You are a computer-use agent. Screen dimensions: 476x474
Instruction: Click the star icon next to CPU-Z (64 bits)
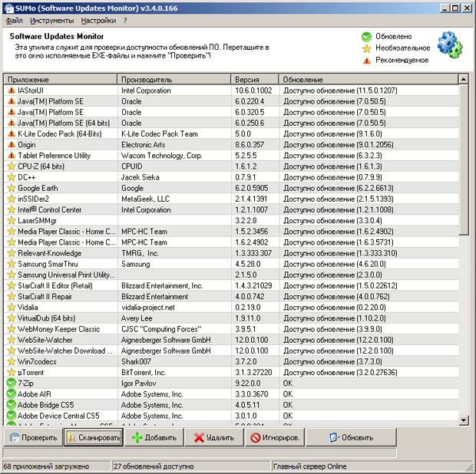pyautogui.click(x=12, y=166)
